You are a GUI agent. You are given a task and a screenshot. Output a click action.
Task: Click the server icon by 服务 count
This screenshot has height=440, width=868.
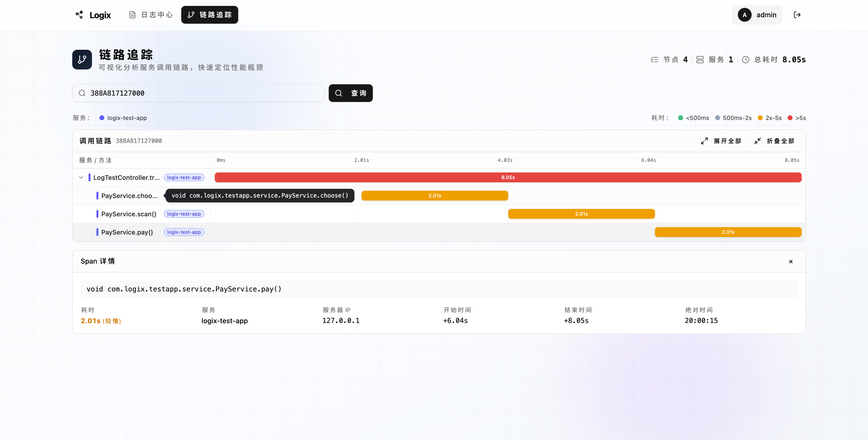pos(700,60)
